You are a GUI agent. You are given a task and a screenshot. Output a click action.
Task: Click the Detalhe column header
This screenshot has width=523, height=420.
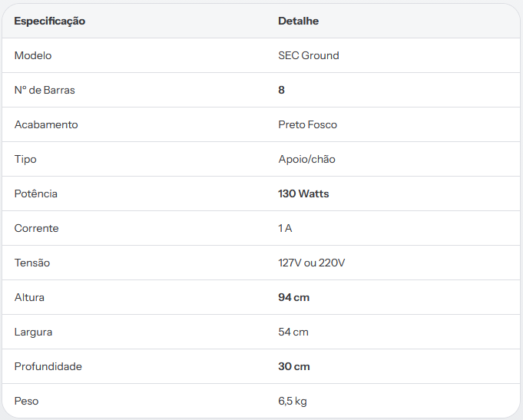coord(298,21)
